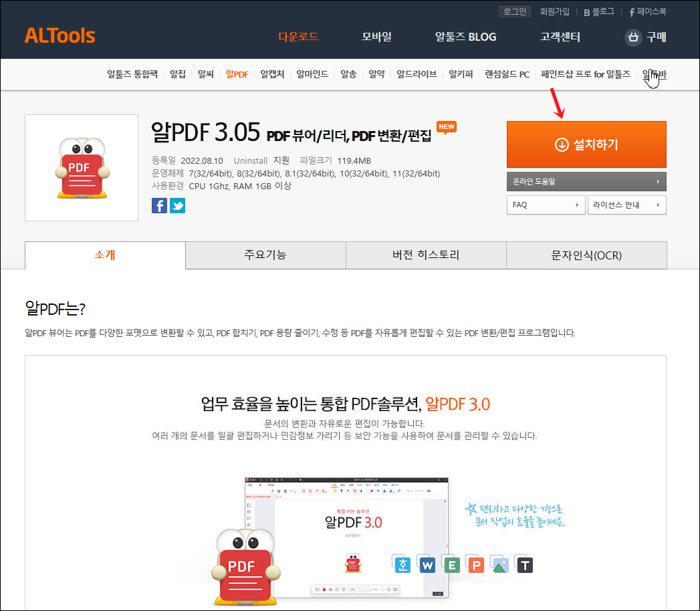Click the 파일크기 119.4MB text
Image resolution: width=700 pixels, height=611 pixels.
point(335,160)
